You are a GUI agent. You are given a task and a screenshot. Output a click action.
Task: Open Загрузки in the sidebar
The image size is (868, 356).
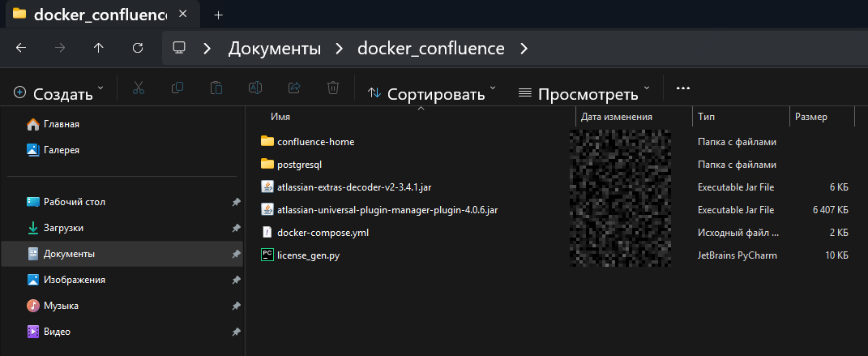click(64, 228)
